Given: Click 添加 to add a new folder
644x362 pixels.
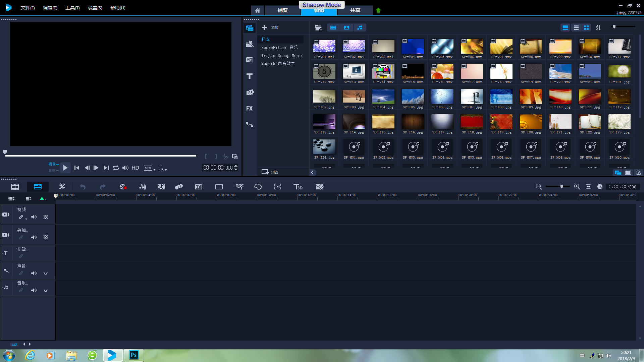Looking at the screenshot, I should 270,27.
